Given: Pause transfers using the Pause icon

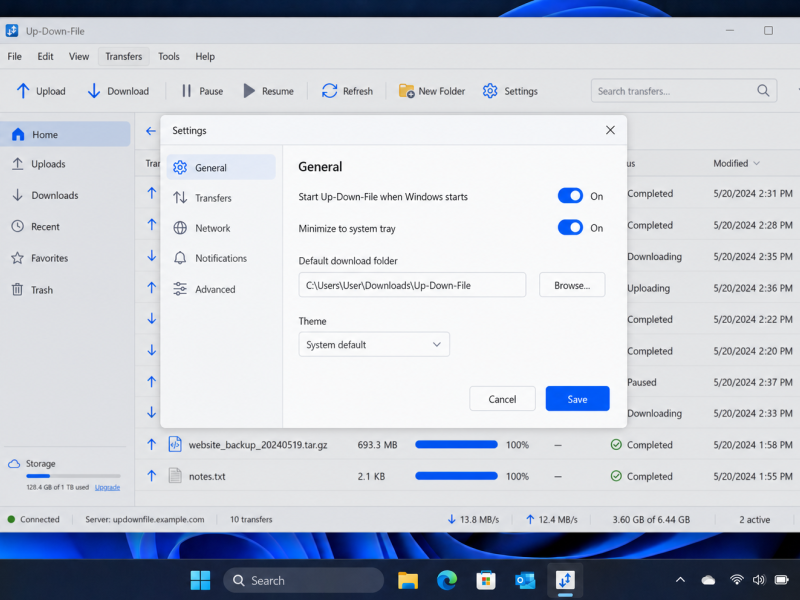Looking at the screenshot, I should [x=186, y=91].
